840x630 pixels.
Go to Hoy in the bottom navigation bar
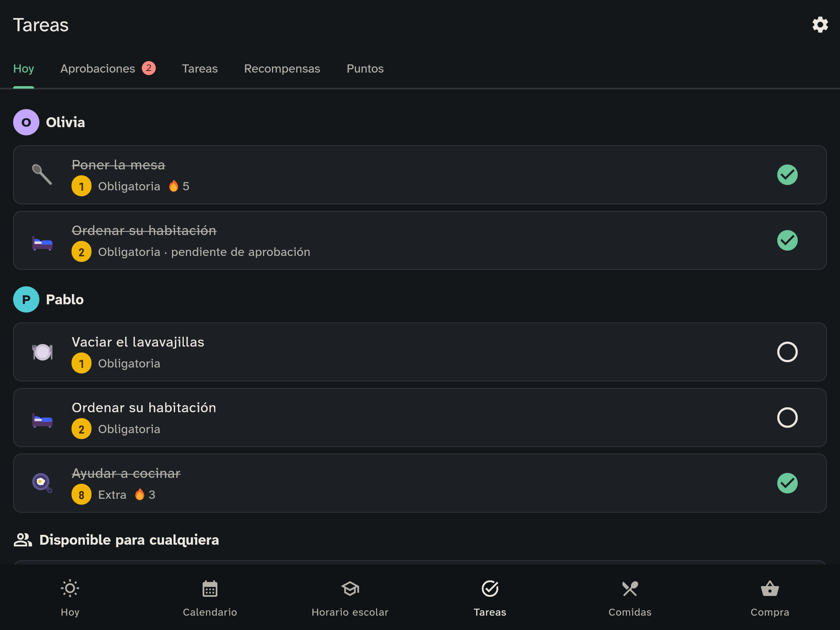pos(70,598)
